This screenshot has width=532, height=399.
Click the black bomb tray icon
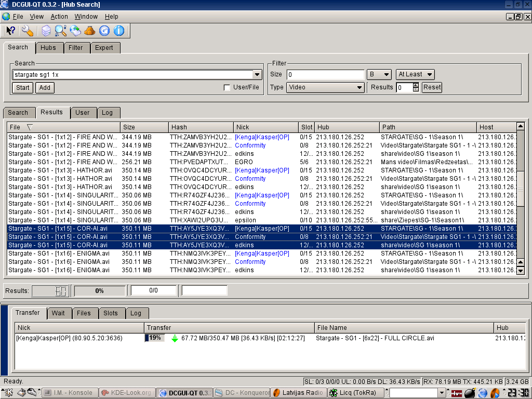[470, 393]
